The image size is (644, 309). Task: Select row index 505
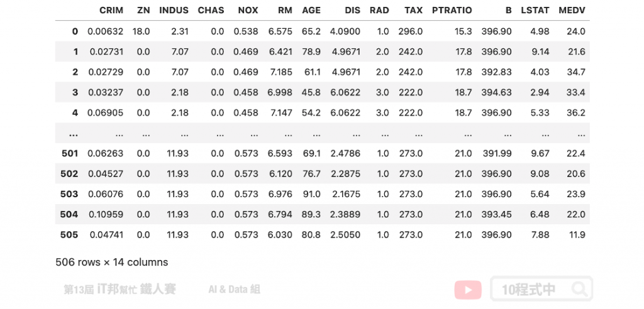pyautogui.click(x=70, y=234)
